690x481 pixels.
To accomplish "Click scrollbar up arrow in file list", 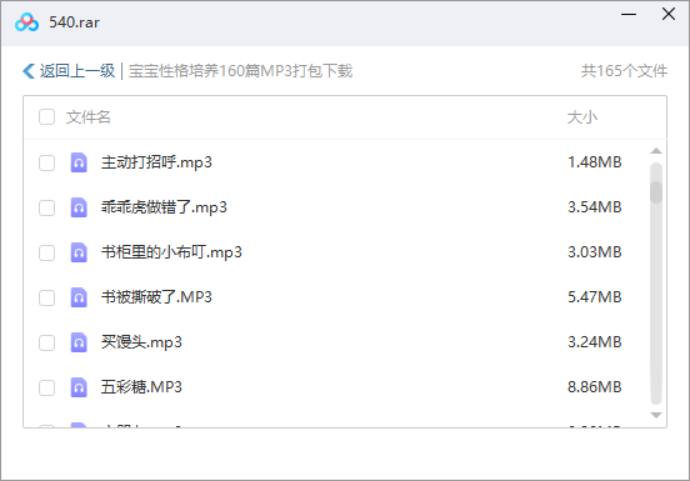I will point(656,152).
